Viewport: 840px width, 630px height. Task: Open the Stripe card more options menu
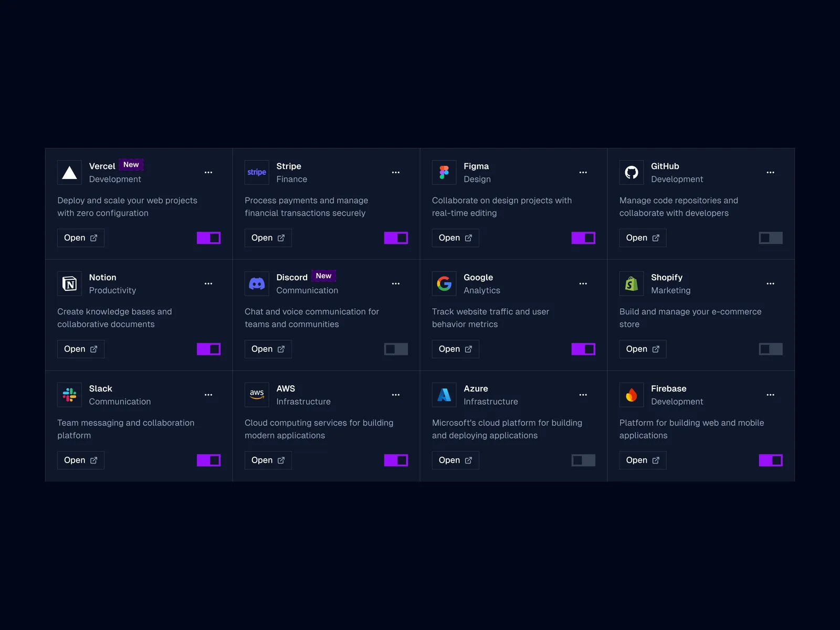[396, 172]
